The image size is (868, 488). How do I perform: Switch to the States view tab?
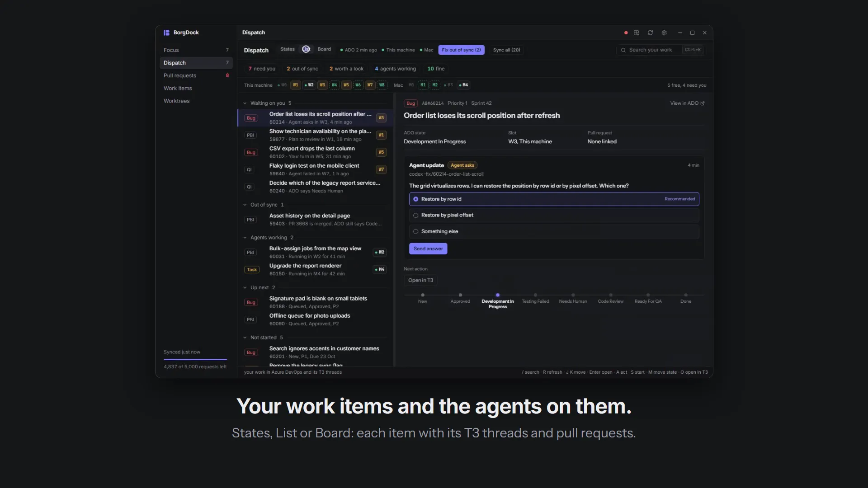287,49
